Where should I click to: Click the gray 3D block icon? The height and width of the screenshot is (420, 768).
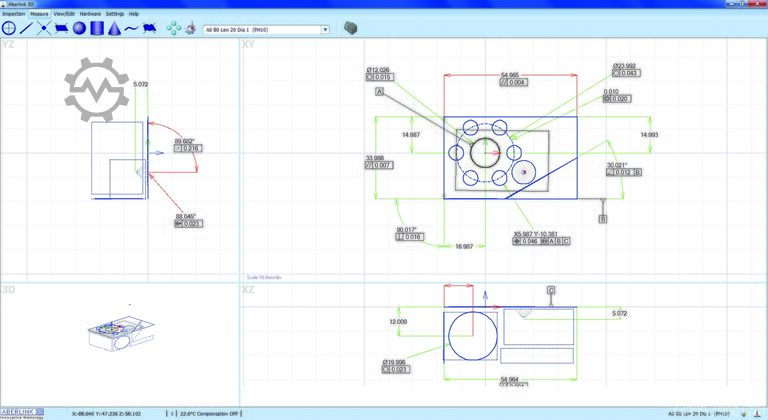point(351,29)
